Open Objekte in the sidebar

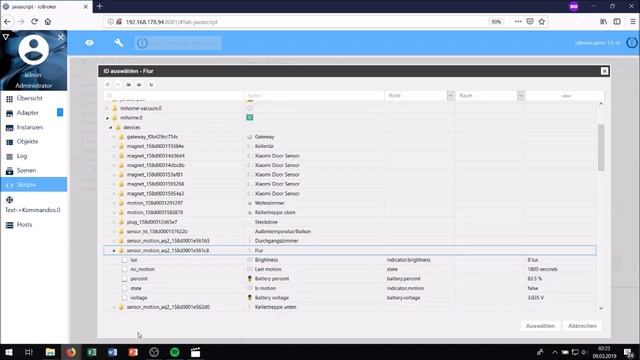(33, 142)
